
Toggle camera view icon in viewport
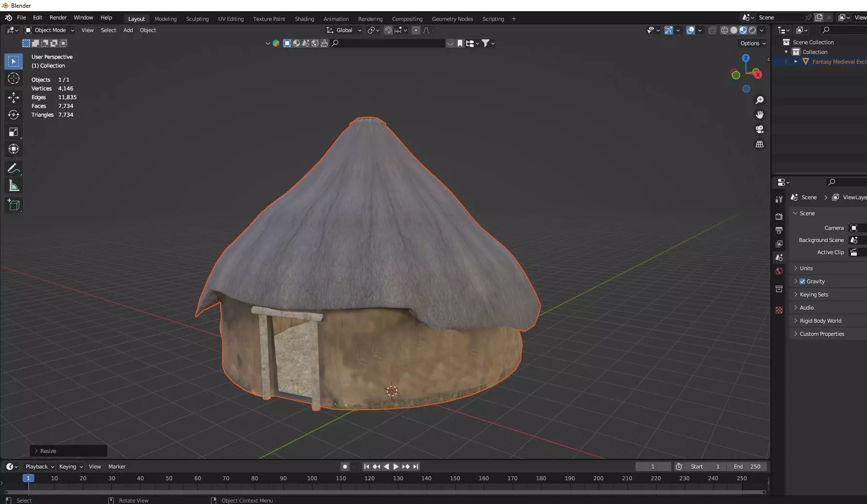tap(759, 129)
